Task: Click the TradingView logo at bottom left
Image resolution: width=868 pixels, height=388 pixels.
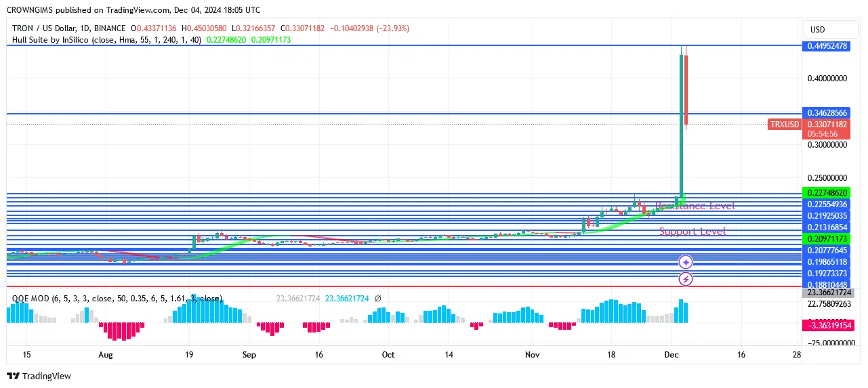Action: 39,376
